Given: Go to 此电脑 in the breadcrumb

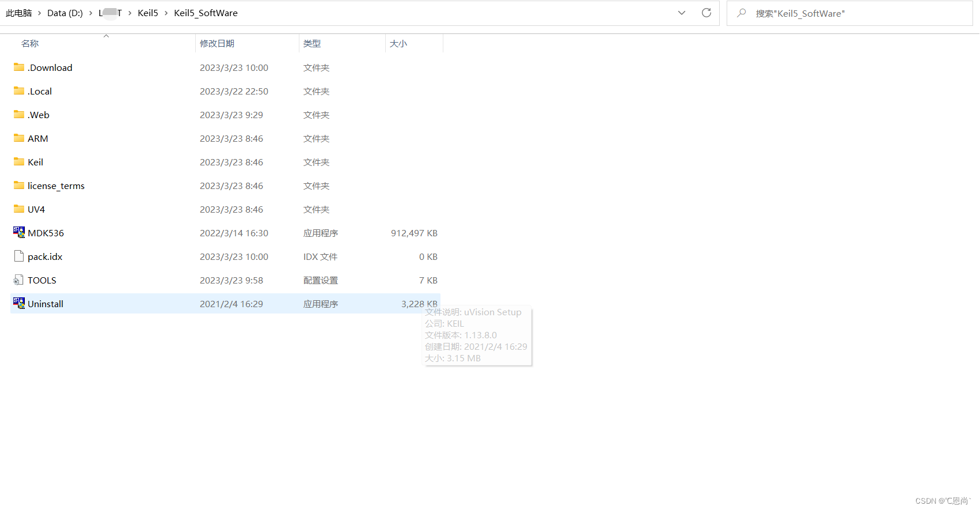Looking at the screenshot, I should 19,13.
